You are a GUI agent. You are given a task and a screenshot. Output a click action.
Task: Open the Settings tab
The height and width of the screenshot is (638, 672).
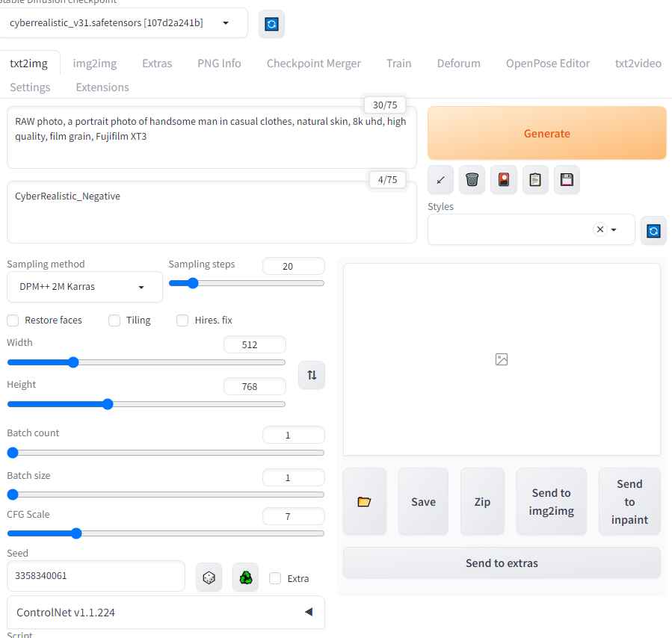pos(30,87)
